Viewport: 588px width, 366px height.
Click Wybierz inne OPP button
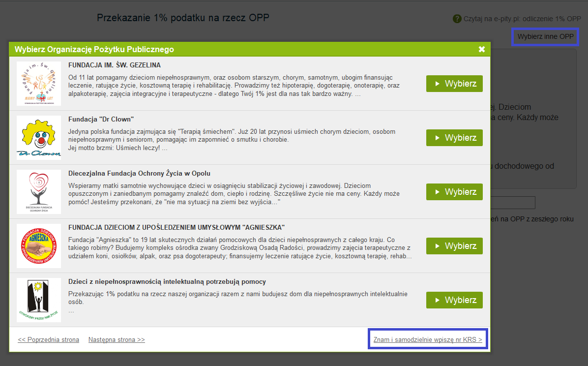(x=545, y=36)
